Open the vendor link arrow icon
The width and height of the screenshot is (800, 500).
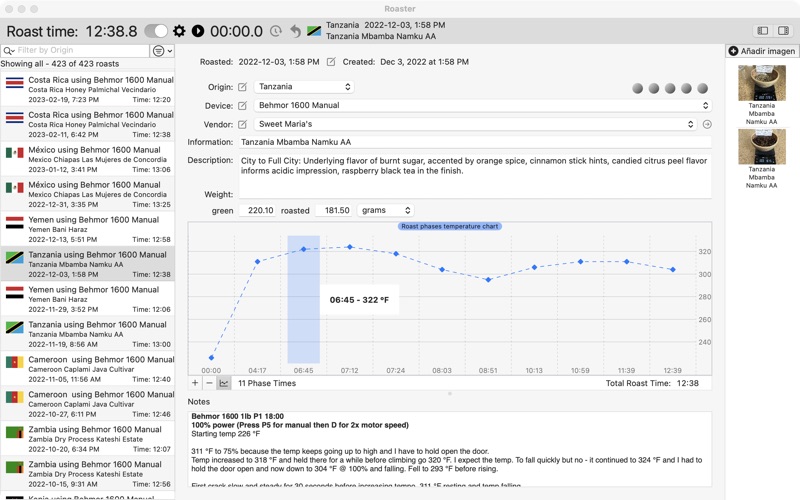707,124
